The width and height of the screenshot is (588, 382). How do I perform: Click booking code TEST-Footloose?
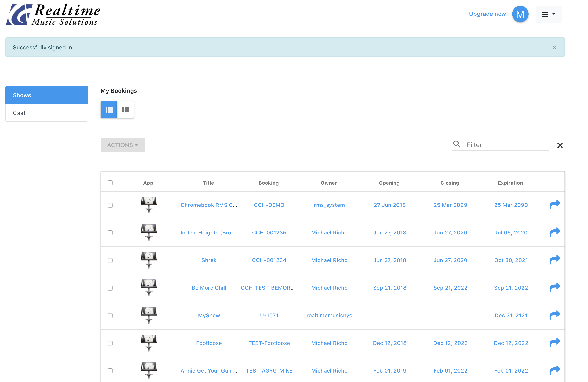(x=269, y=343)
